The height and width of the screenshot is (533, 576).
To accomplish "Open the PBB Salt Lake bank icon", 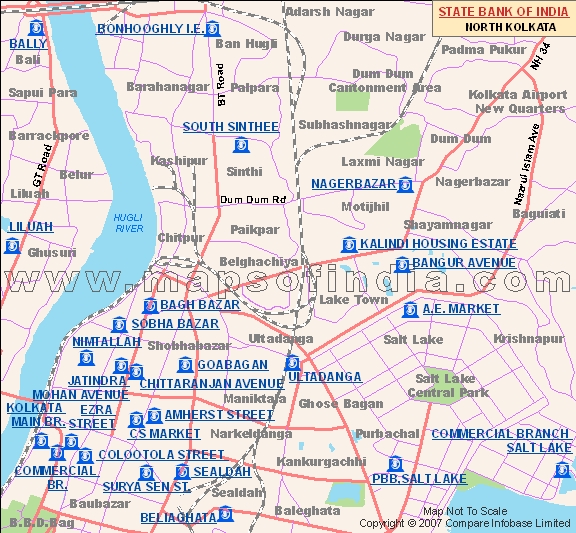I will coord(395,464).
